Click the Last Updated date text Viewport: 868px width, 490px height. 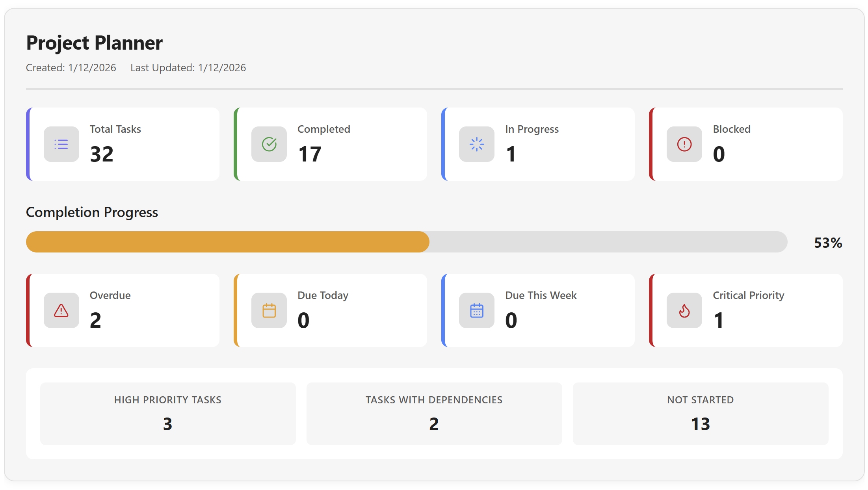(188, 68)
